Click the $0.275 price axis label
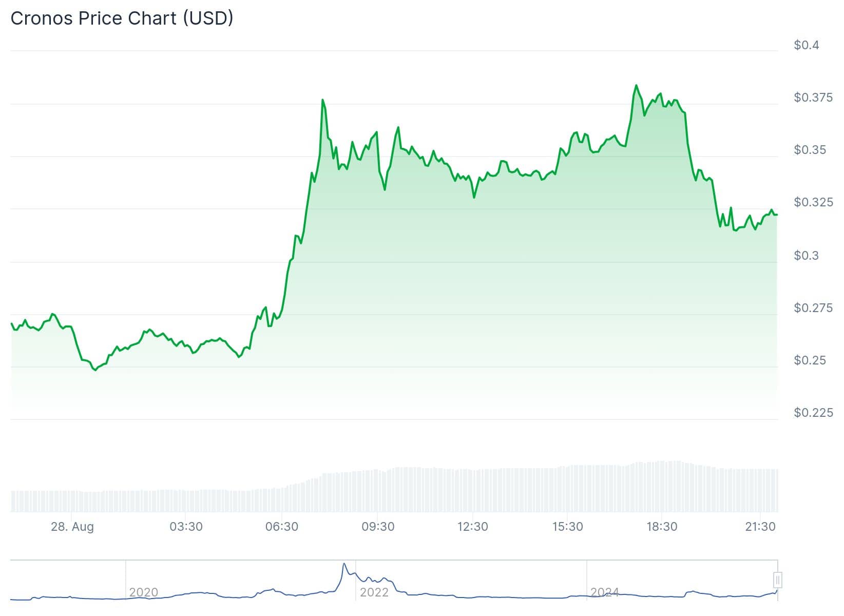The image size is (844, 616). tap(813, 308)
